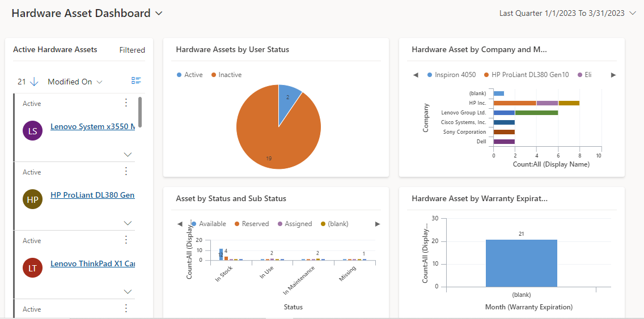The width and height of the screenshot is (644, 319).
Task: Select the Cisco Systems, Inc. bar
Action: point(504,122)
